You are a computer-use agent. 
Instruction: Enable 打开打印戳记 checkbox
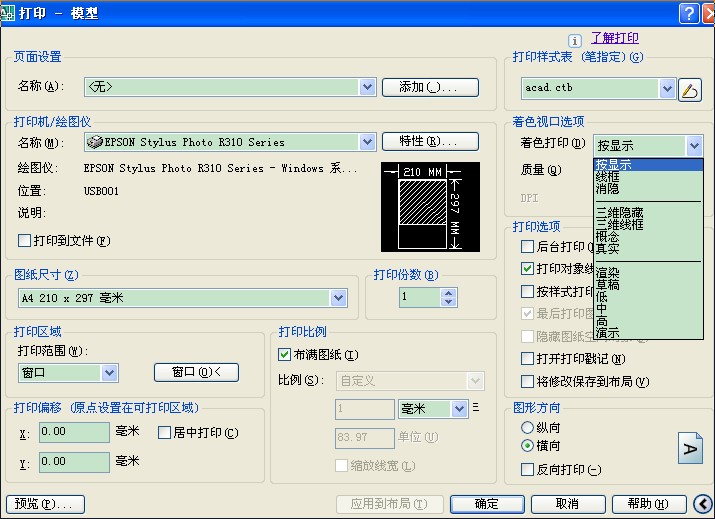point(527,358)
